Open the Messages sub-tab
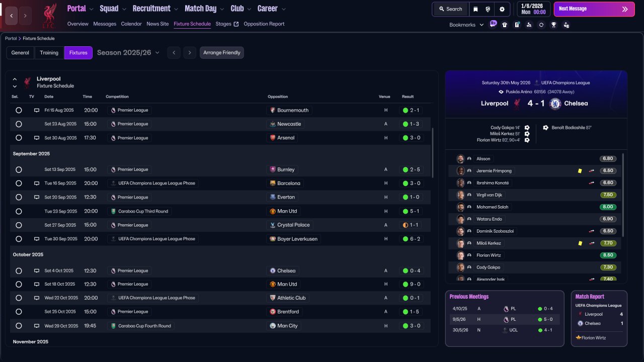The width and height of the screenshot is (644, 362). point(105,24)
